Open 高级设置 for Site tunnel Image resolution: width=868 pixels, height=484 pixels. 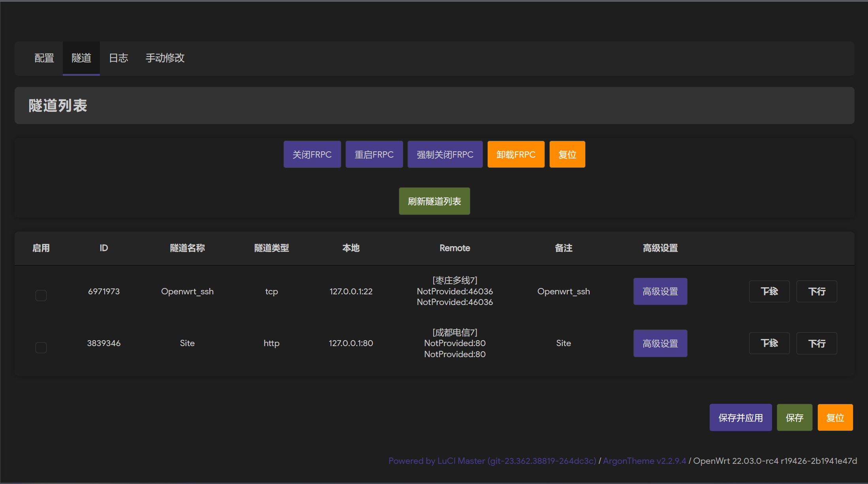660,343
